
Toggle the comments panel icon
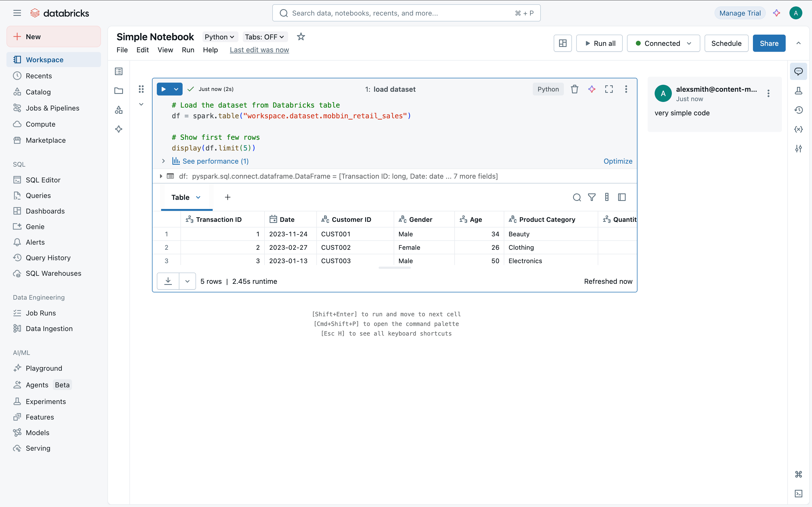[x=798, y=71]
